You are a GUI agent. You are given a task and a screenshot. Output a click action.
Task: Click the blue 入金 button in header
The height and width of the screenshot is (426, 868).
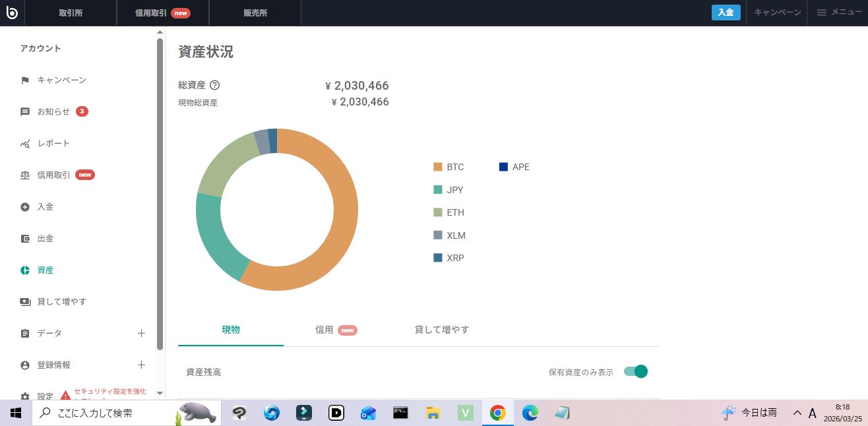[x=726, y=13]
